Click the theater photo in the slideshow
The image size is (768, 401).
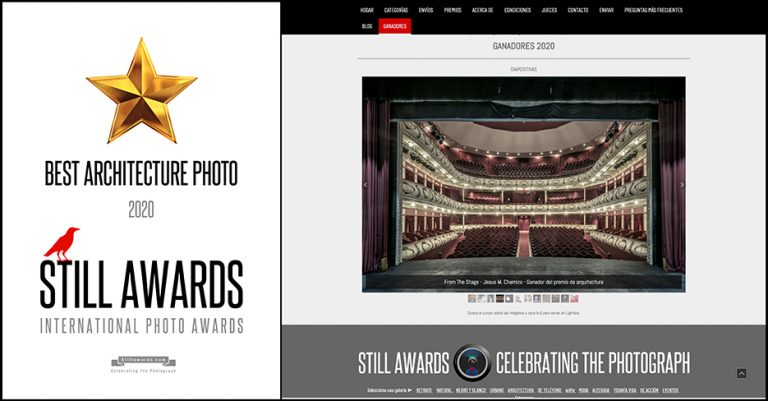tap(524, 184)
